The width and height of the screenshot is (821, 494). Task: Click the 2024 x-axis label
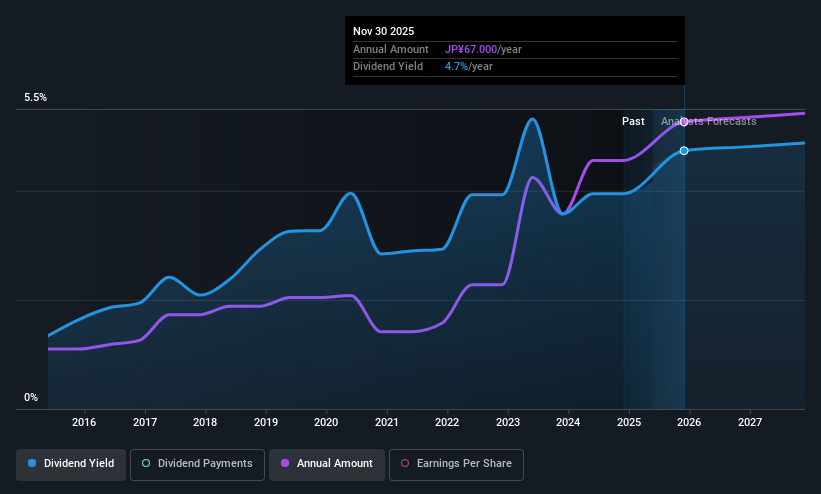pyautogui.click(x=568, y=422)
